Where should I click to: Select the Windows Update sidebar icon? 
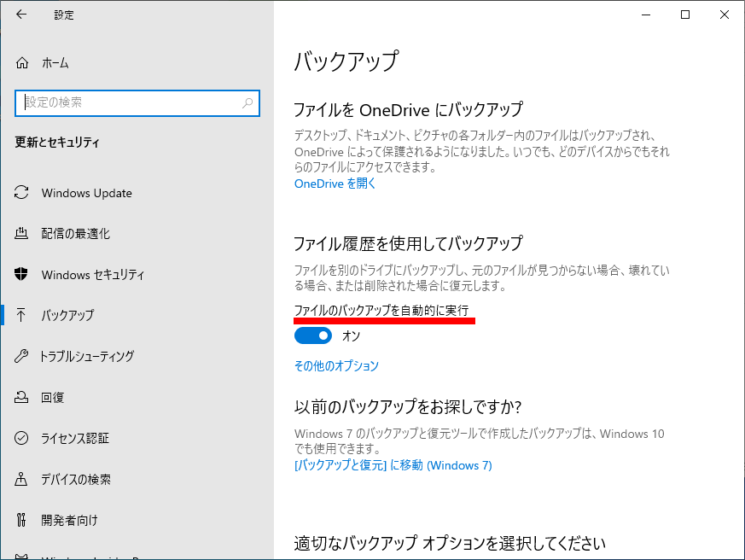pos(21,193)
